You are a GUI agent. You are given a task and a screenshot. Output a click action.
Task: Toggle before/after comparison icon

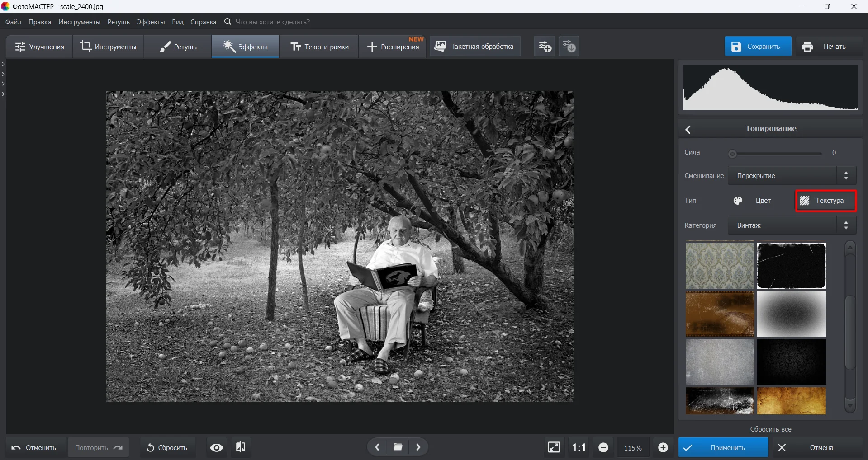click(241, 447)
